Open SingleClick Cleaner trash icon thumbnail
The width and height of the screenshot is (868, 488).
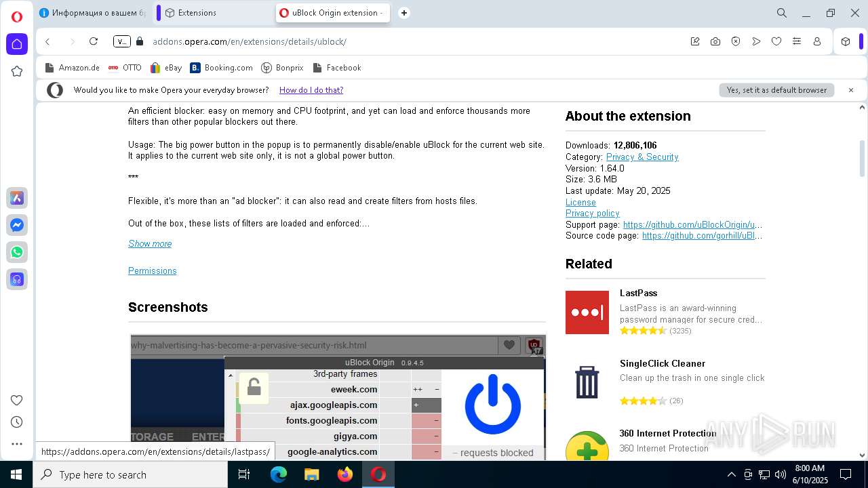[587, 382]
